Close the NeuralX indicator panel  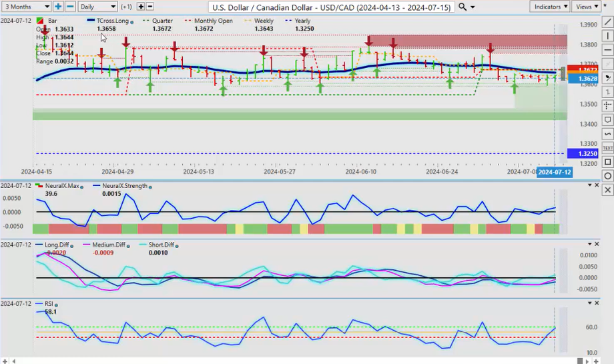click(x=597, y=185)
